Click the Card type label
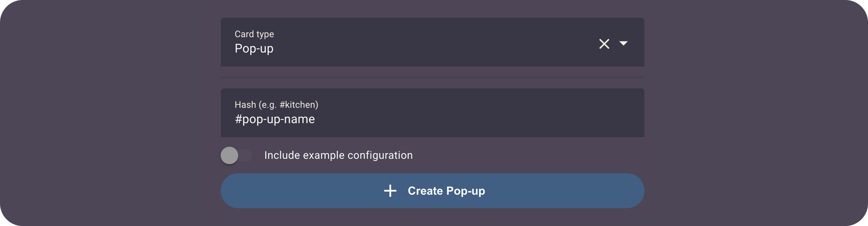 (x=254, y=34)
